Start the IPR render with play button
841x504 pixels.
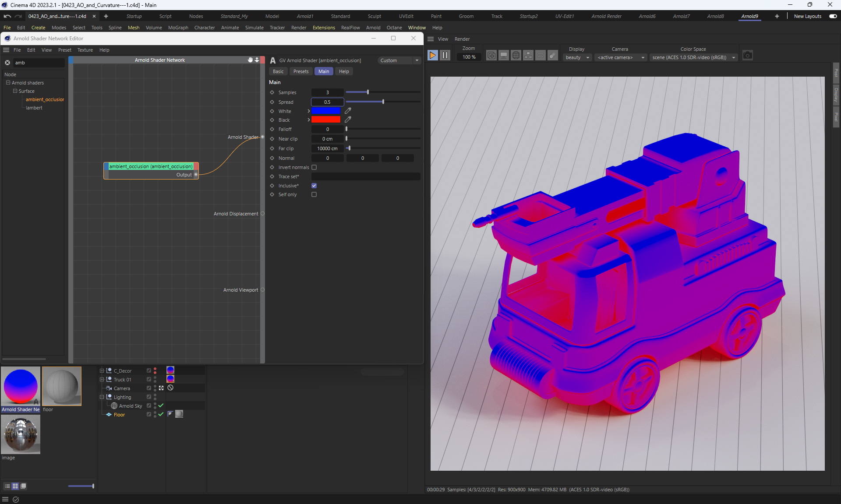click(432, 55)
